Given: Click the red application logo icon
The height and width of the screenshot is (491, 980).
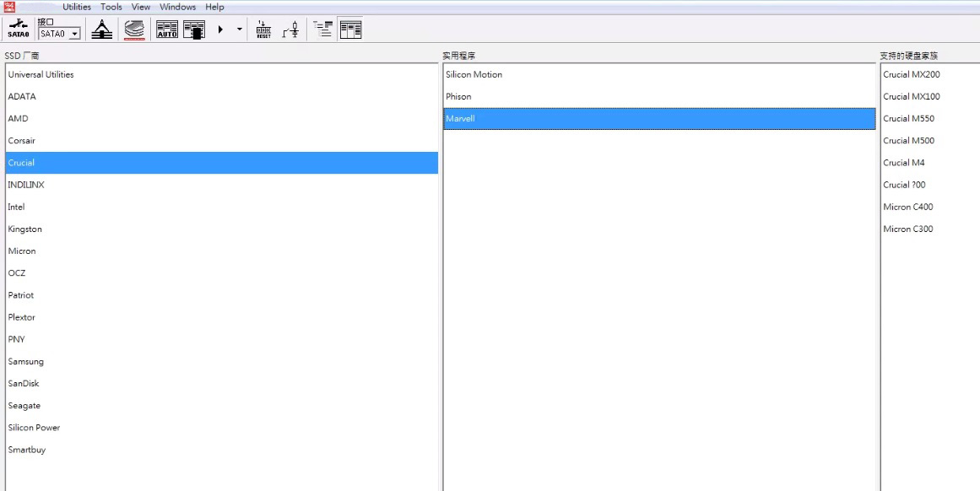Looking at the screenshot, I should [x=9, y=7].
